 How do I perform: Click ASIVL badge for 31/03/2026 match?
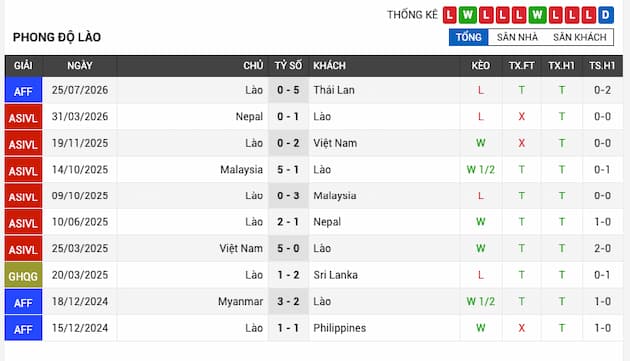[x=23, y=117]
